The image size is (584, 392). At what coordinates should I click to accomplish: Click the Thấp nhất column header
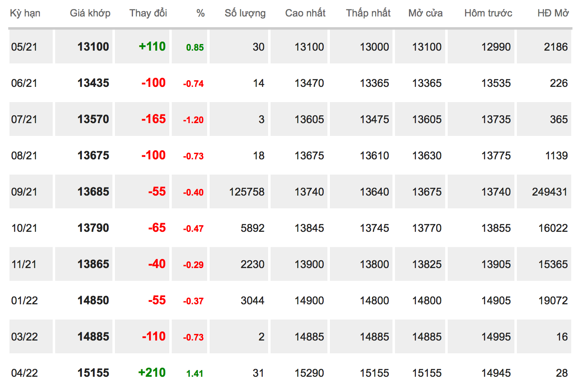pos(368,13)
